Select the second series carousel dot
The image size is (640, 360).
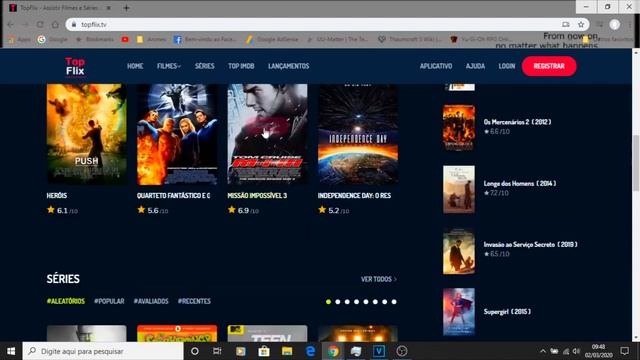(x=338, y=302)
